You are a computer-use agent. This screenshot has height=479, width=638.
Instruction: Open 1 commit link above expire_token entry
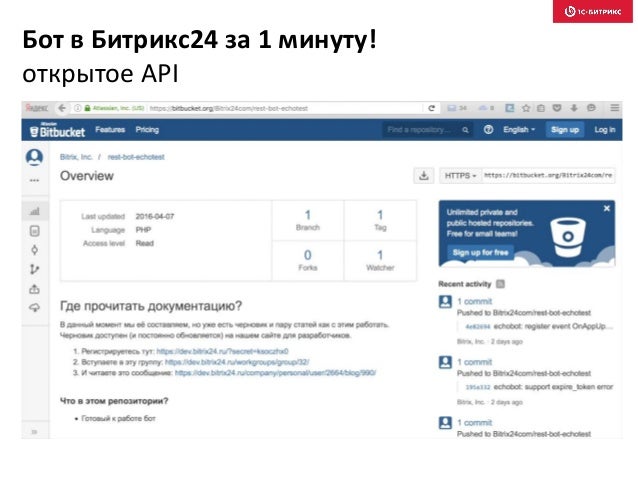click(474, 362)
